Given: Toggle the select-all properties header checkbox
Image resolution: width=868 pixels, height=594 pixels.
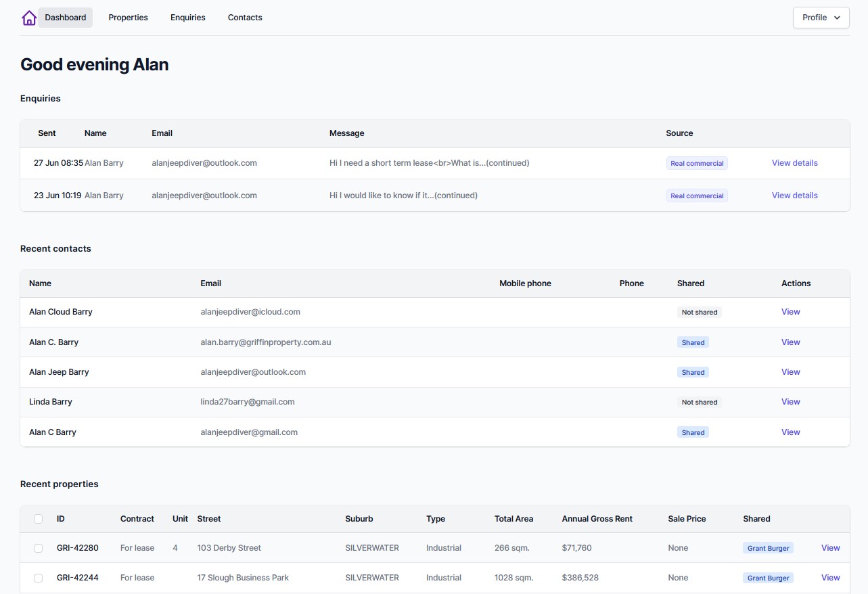Looking at the screenshot, I should [x=39, y=519].
